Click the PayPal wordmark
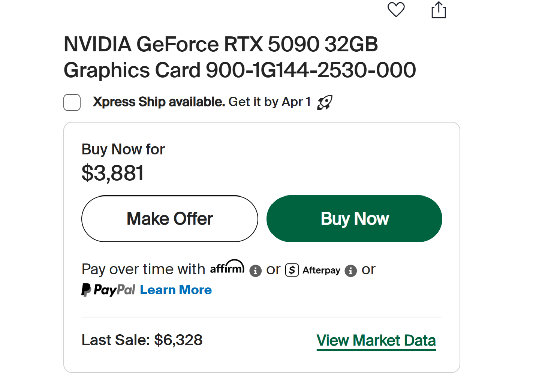Image resolution: width=545 pixels, height=392 pixels. [x=114, y=290]
